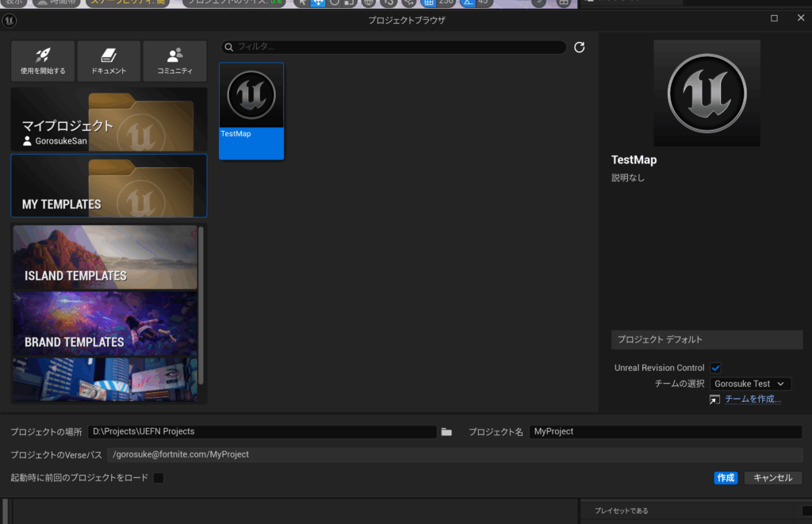This screenshot has width=812, height=524.
Task: Click the TestMap title in the details panel
Action: coord(634,160)
